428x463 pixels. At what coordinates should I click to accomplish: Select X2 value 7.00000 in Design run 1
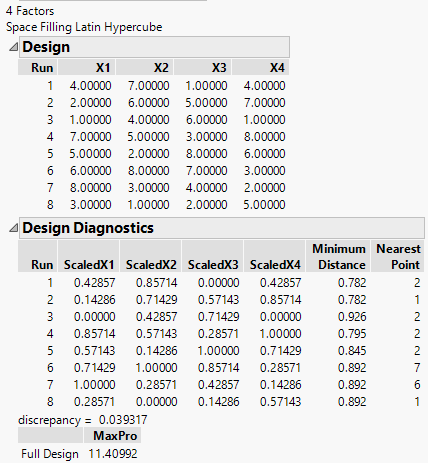tap(148, 86)
